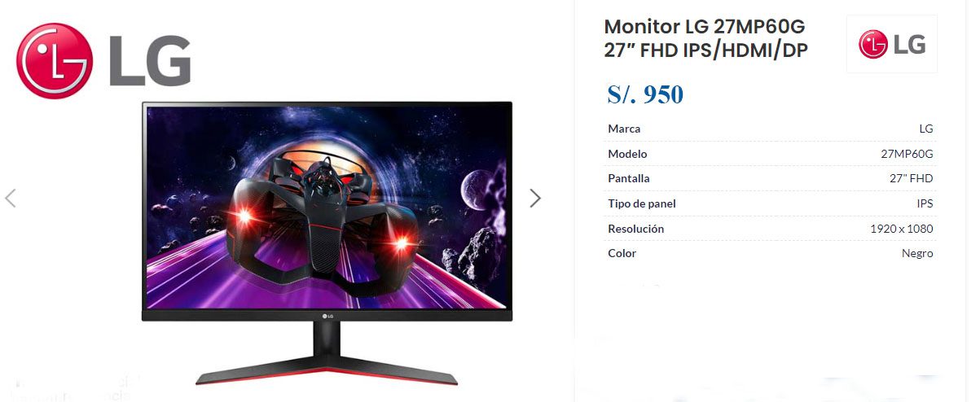This screenshot has height=402, width=980.
Task: Open the large LG logo at top left
Action: tap(103, 61)
